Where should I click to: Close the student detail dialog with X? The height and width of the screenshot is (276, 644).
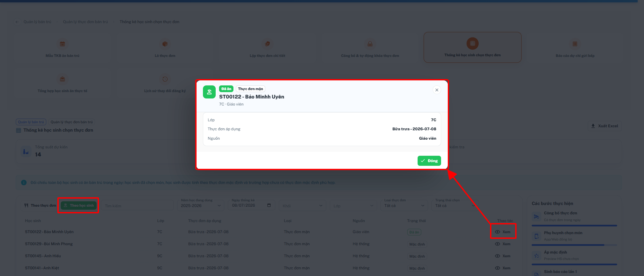(x=437, y=90)
